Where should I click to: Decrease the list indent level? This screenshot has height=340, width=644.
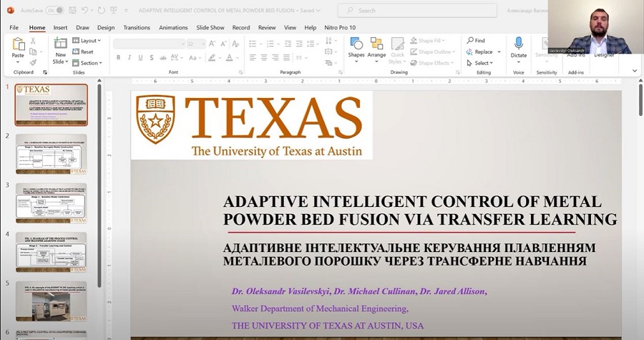pos(288,44)
